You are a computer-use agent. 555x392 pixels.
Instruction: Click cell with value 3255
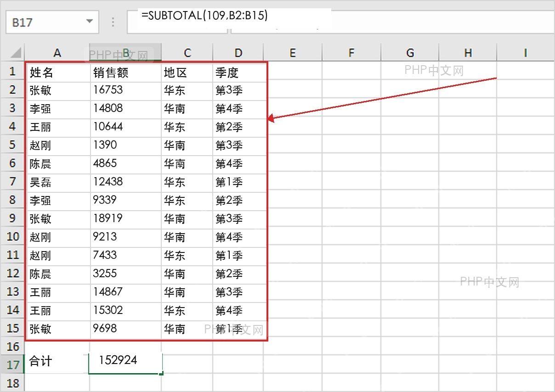click(x=126, y=274)
